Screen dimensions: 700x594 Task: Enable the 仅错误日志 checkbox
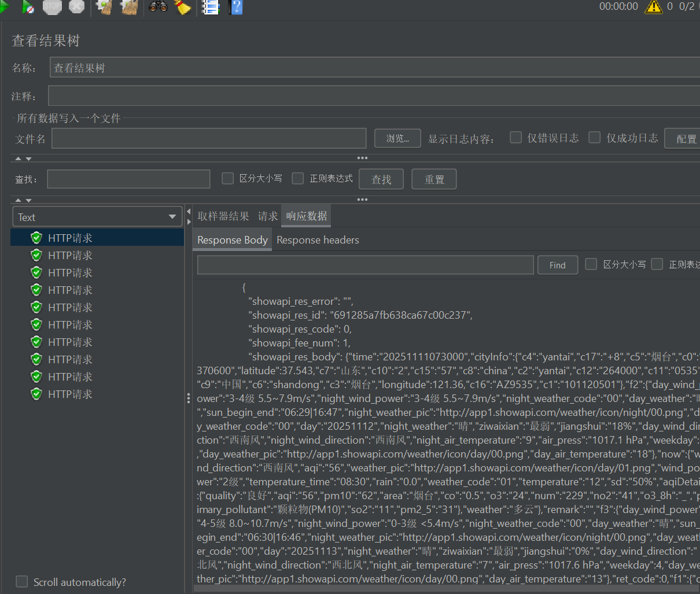coord(515,137)
